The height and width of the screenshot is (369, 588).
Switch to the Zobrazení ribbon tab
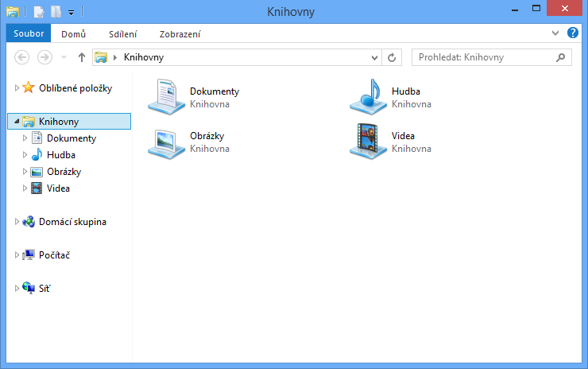point(180,34)
